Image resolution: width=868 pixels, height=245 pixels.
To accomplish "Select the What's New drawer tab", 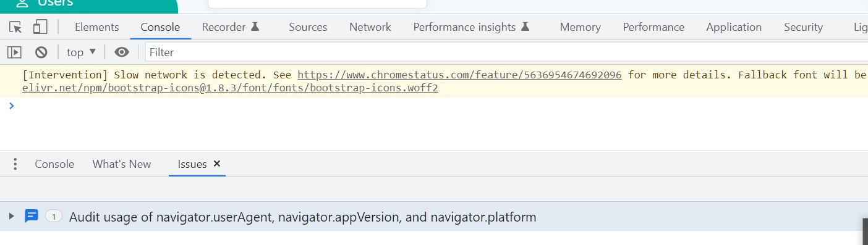I will [x=122, y=164].
